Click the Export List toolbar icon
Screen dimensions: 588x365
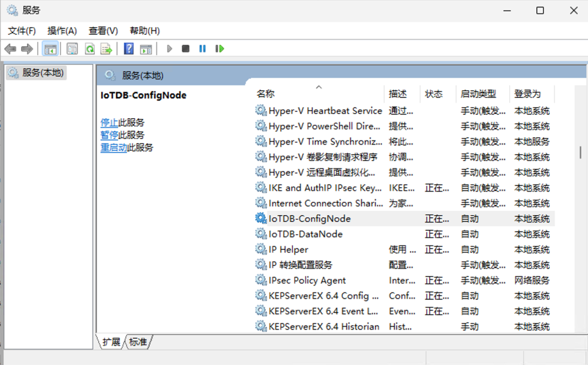point(107,49)
